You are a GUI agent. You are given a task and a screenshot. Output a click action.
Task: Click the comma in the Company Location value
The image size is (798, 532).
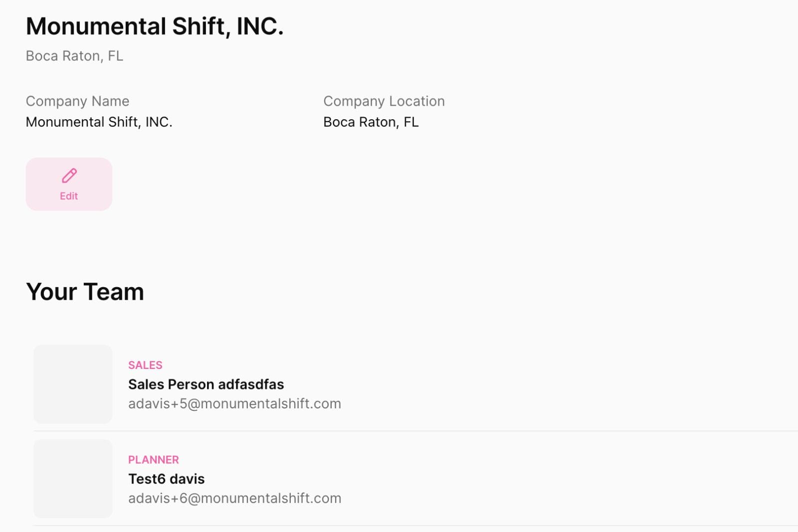(x=398, y=126)
